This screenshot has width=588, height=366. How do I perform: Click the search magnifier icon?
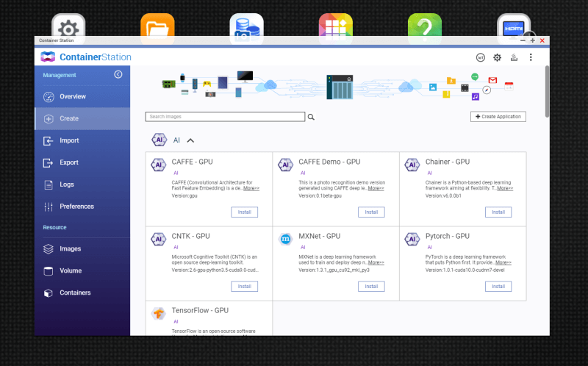pos(311,117)
